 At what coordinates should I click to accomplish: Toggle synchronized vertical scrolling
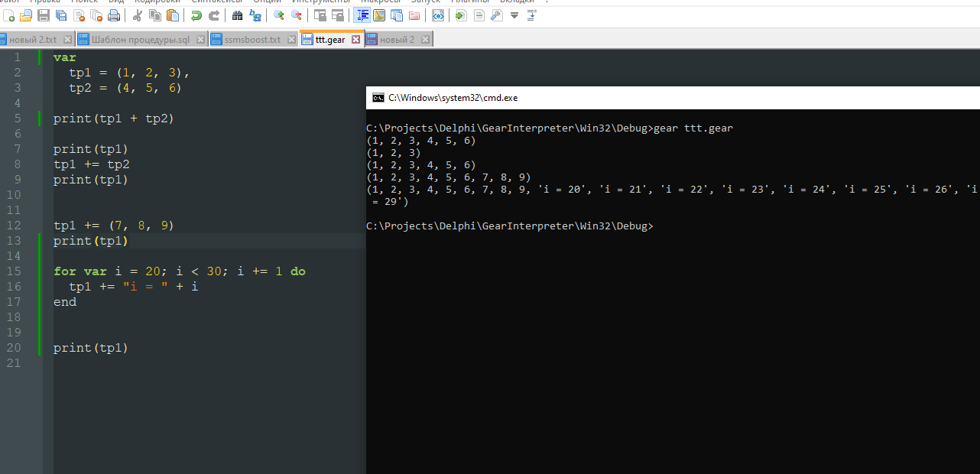pyautogui.click(x=320, y=15)
